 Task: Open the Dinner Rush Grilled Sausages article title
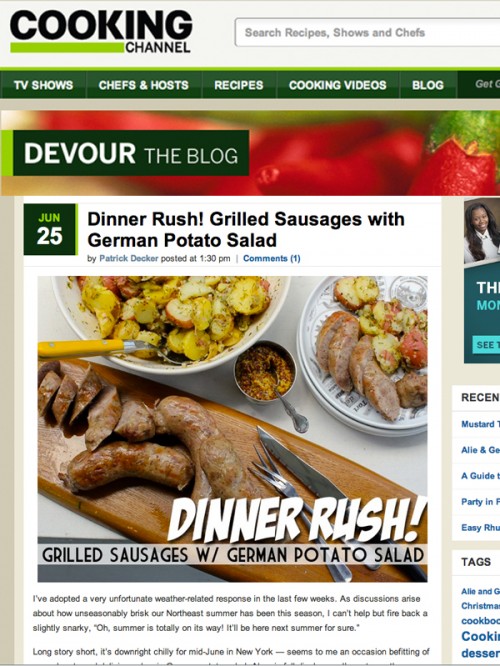[x=246, y=230]
